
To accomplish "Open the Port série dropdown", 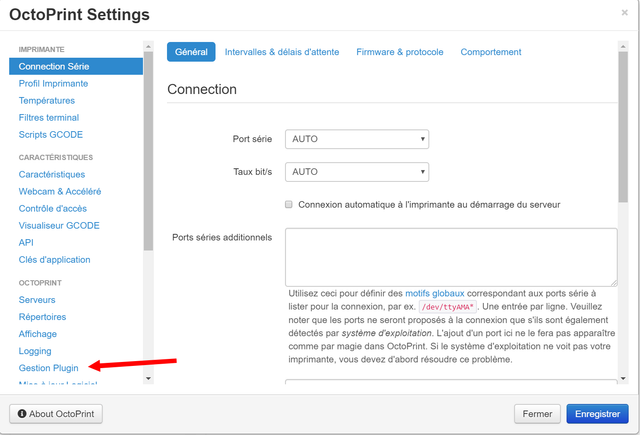I will pyautogui.click(x=357, y=139).
